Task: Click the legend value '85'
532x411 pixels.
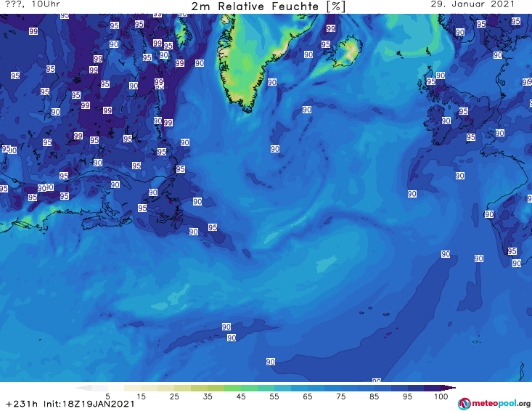Action: point(374,396)
